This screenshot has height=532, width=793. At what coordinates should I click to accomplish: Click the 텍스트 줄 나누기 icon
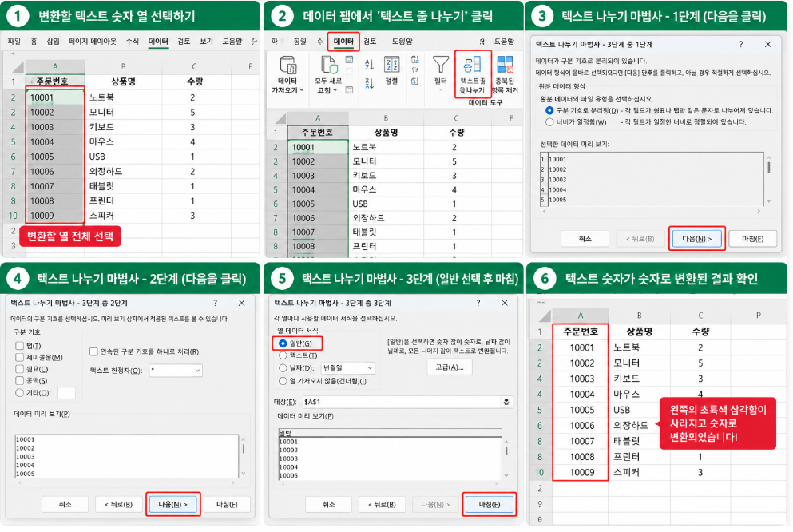tap(472, 65)
